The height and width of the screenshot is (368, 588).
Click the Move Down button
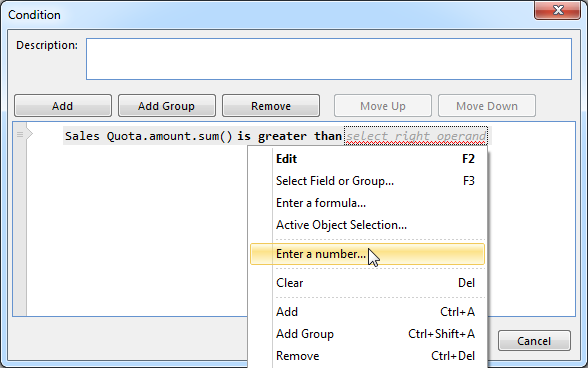[x=487, y=106]
